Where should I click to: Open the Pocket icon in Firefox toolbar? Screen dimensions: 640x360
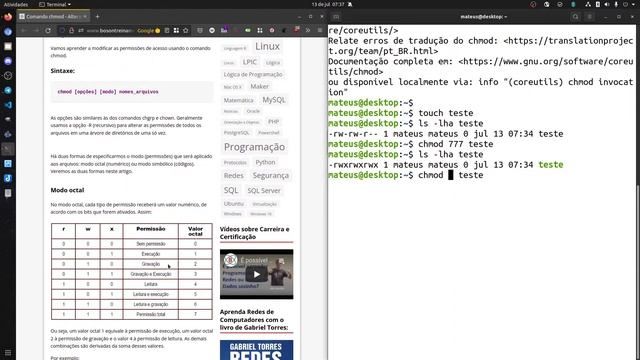click(x=200, y=30)
